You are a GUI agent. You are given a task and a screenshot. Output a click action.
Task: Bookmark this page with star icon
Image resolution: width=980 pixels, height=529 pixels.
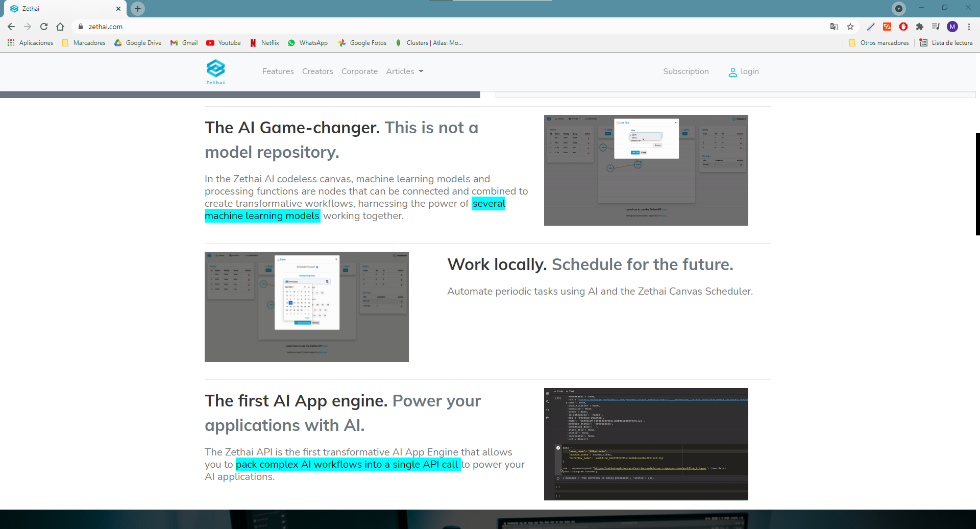(x=850, y=27)
